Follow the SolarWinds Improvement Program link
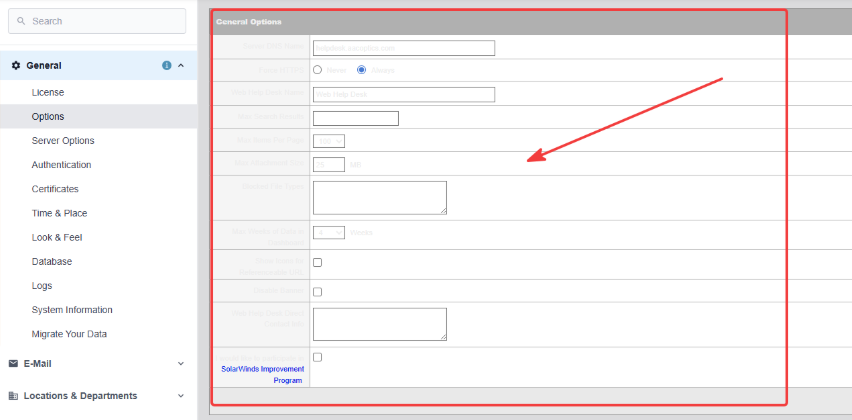The height and width of the screenshot is (420, 852). coord(263,374)
